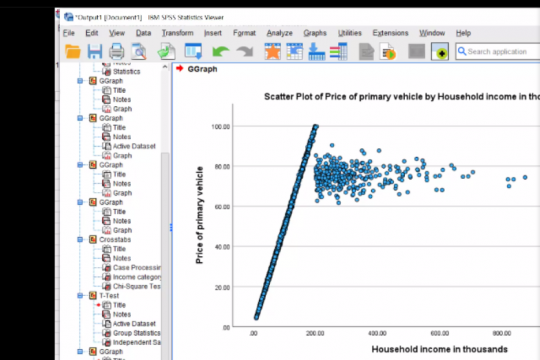
Task: Click the gray script document toolbar icon
Action: 366,52
